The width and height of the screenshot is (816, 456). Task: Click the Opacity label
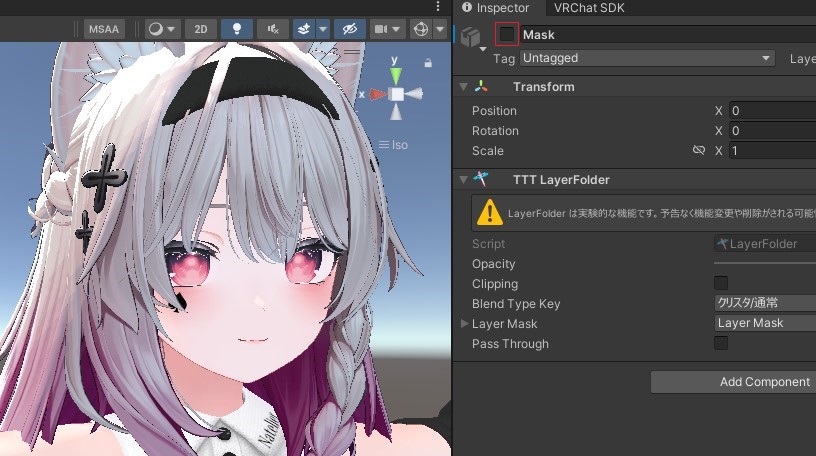click(x=493, y=264)
